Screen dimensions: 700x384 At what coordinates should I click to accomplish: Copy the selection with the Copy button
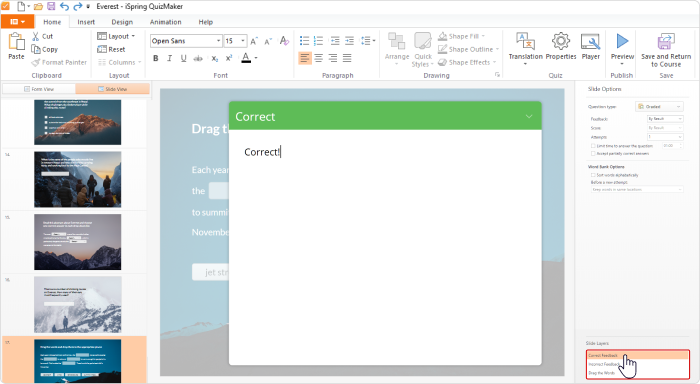44,49
